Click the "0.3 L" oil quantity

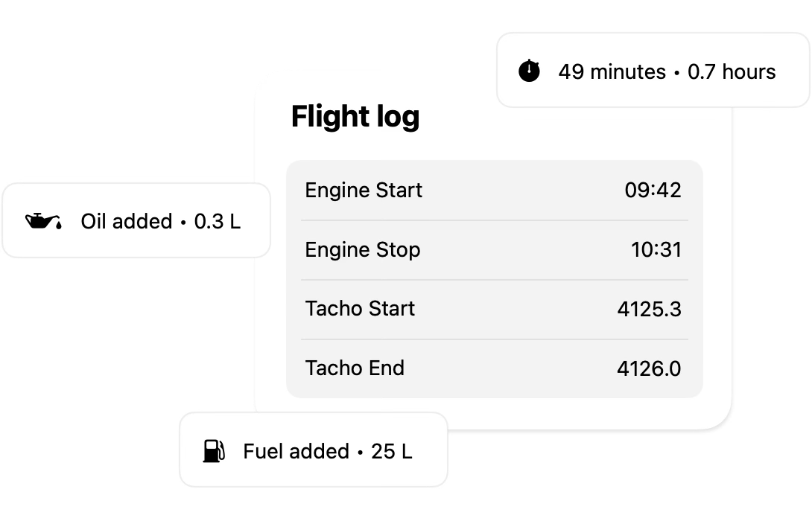(218, 221)
